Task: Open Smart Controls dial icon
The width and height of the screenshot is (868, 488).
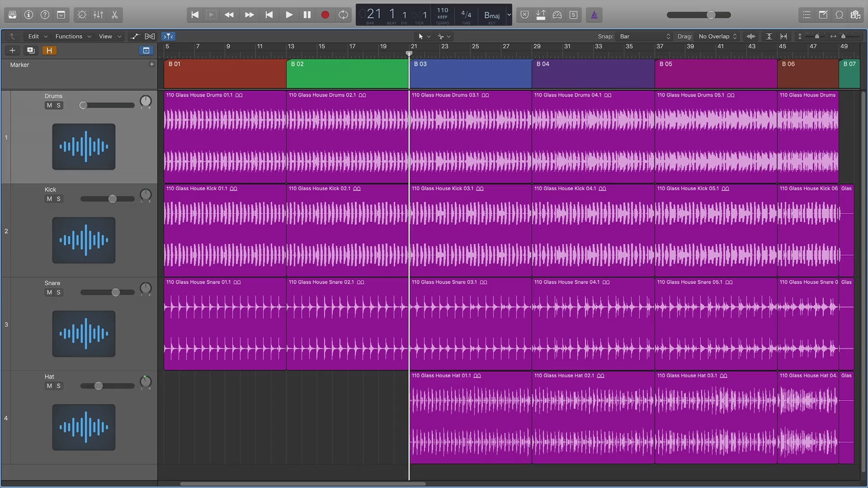Action: click(x=82, y=15)
